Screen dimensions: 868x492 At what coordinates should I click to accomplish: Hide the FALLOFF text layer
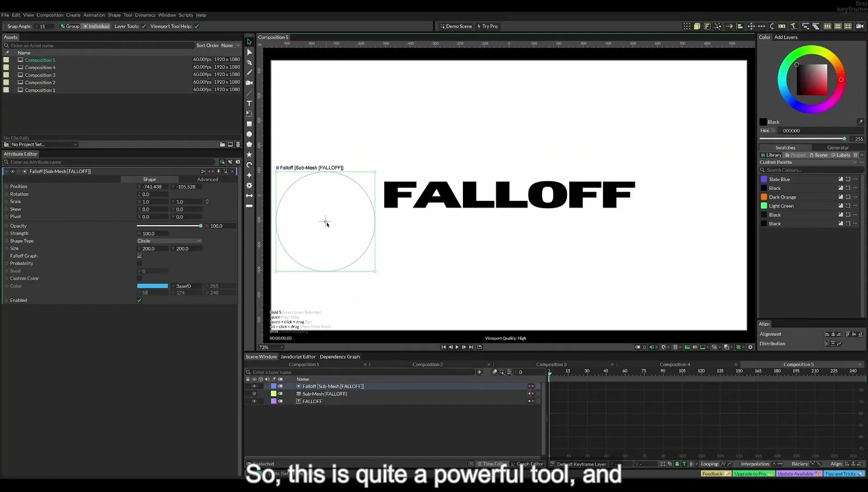(254, 401)
